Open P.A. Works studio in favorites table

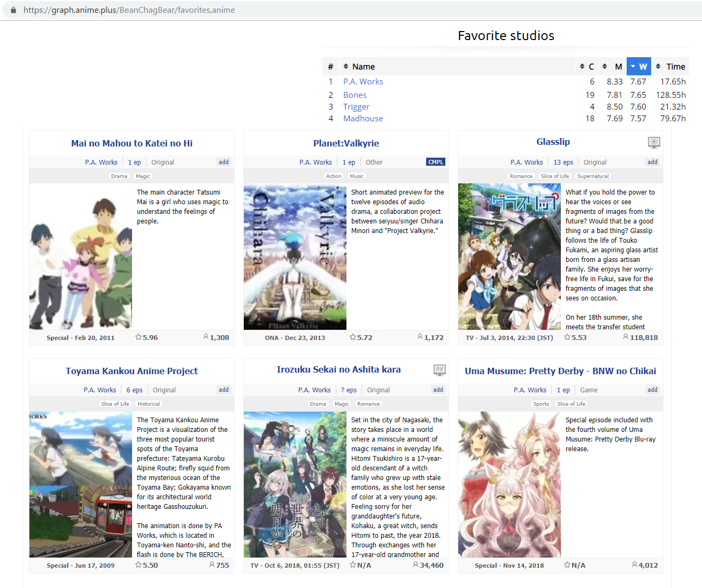click(363, 82)
